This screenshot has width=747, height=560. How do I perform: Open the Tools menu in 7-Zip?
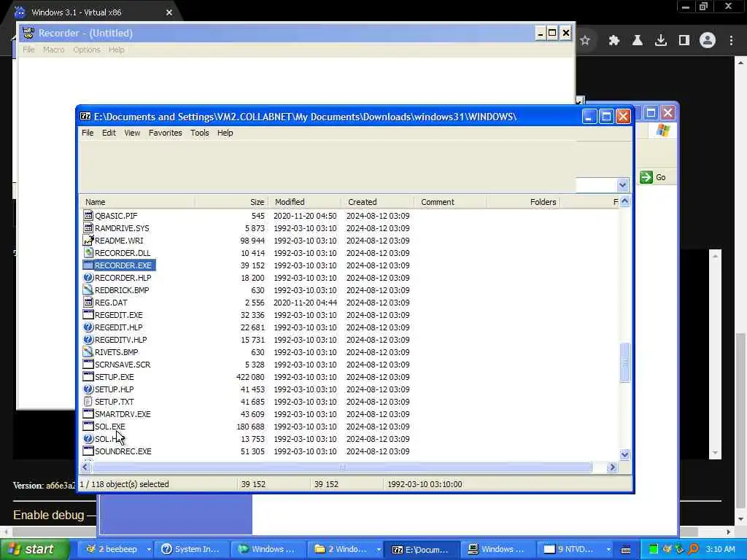click(x=200, y=133)
